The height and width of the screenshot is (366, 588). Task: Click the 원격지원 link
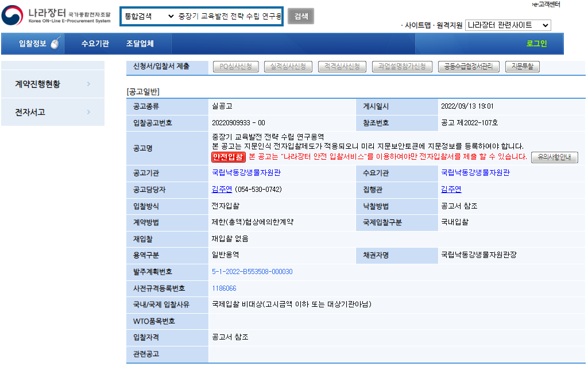click(x=449, y=25)
